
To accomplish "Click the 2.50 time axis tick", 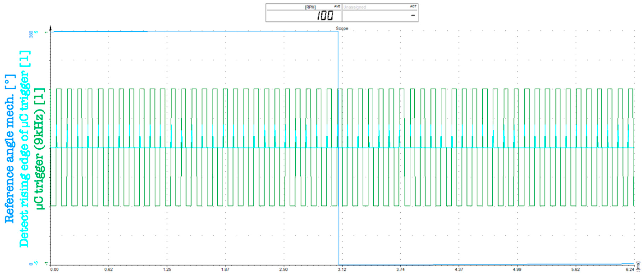I will coord(283,269).
